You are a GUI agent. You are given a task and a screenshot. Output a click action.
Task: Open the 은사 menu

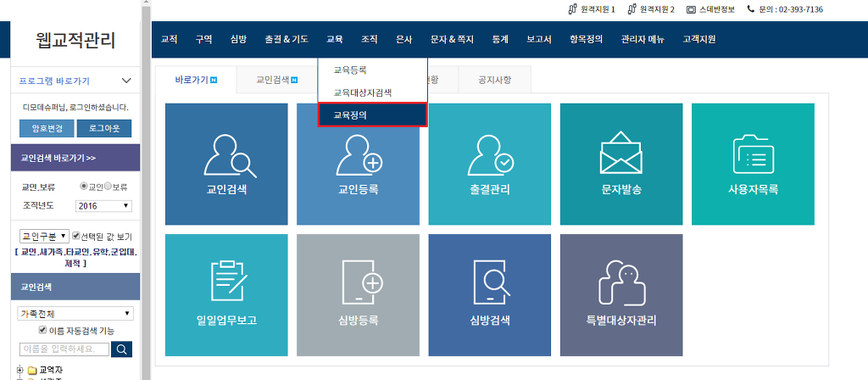[404, 39]
